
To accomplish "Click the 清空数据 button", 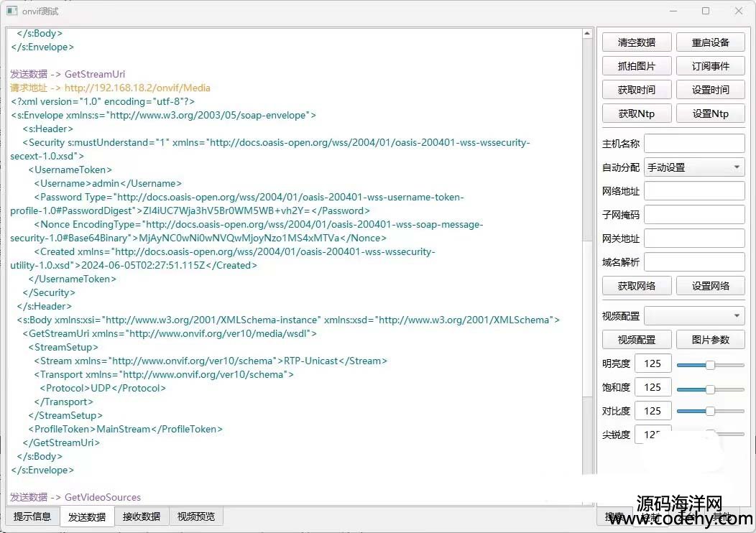I will (x=637, y=42).
